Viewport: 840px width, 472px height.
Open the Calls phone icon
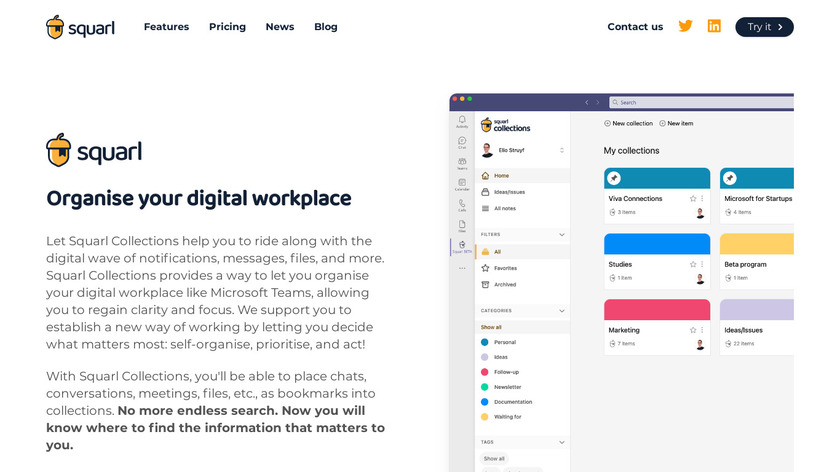(x=462, y=205)
